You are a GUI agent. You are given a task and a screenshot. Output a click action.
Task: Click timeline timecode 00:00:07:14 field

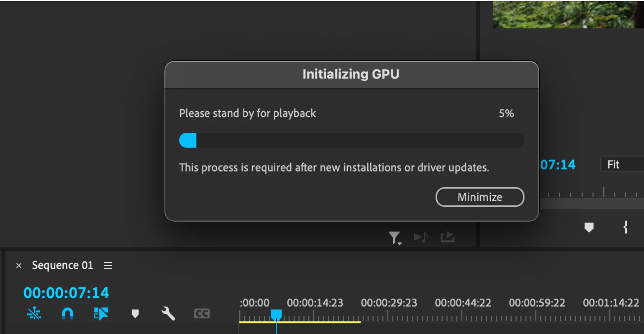(66, 293)
